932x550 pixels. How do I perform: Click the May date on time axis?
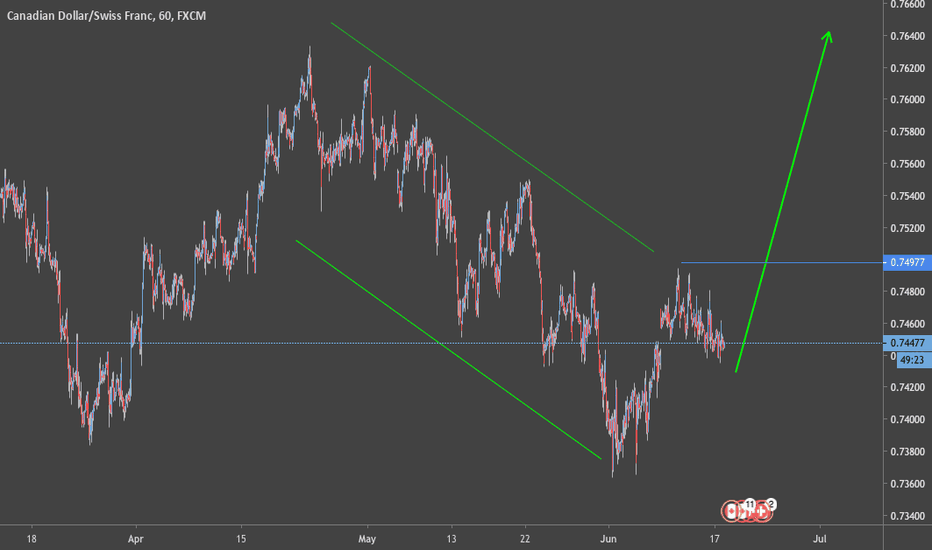(x=367, y=539)
